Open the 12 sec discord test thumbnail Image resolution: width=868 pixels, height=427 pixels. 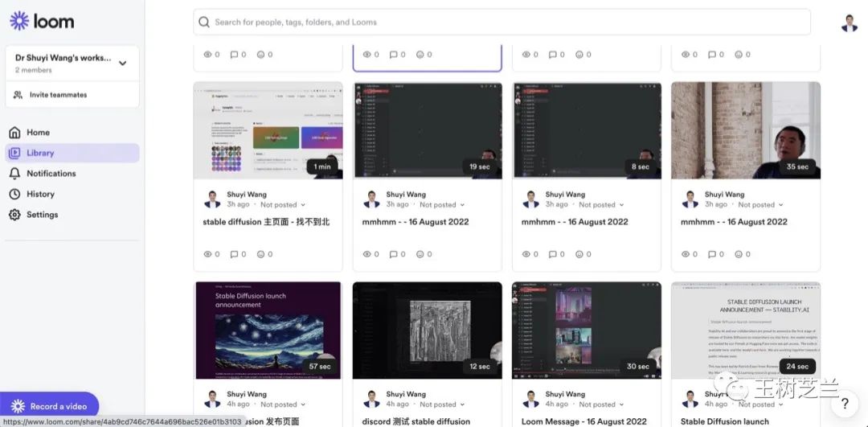tap(428, 330)
